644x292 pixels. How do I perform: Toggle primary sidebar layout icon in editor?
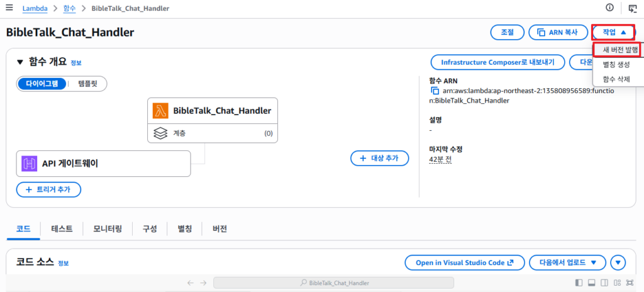[579, 283]
